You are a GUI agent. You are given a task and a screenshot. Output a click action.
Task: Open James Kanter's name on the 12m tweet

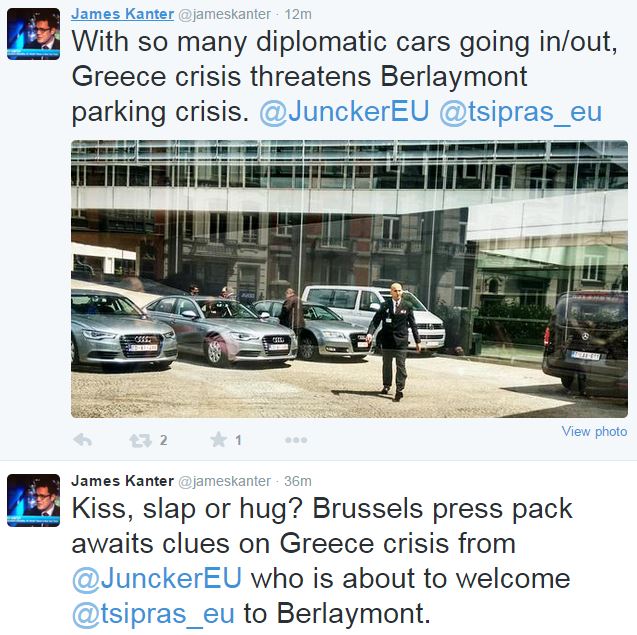122,14
